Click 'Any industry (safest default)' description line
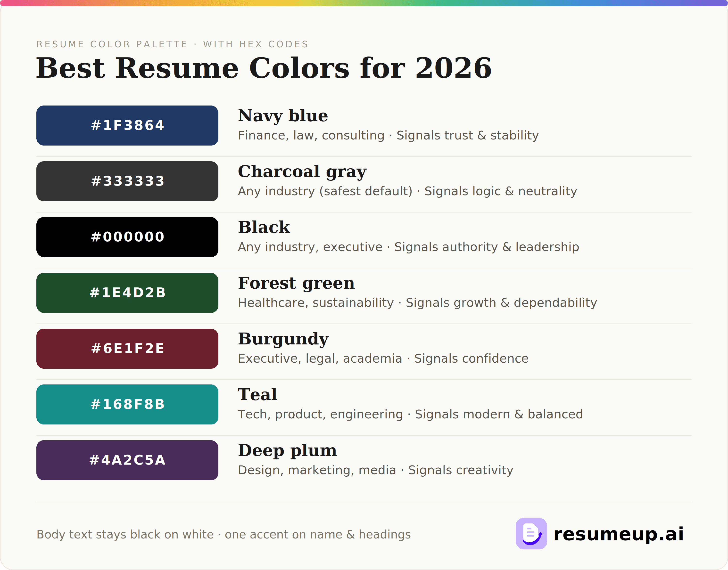The width and height of the screenshot is (728, 570). 408,191
